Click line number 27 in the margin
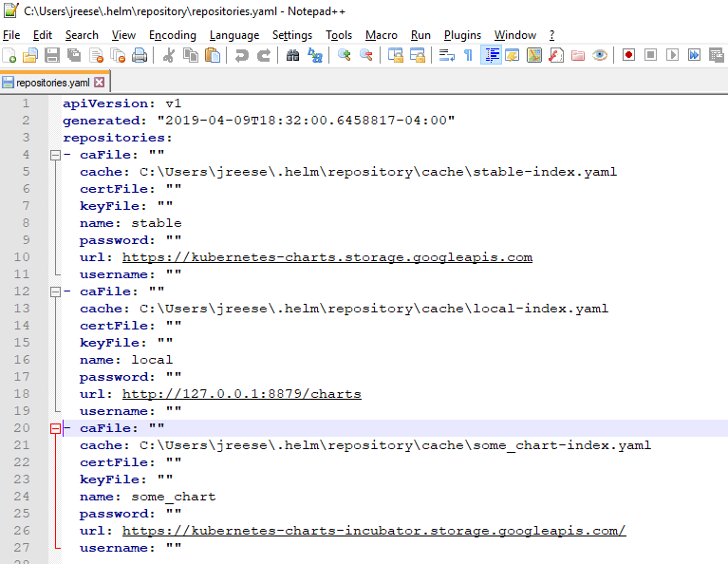Viewport: 728px width, 564px height. tap(22, 548)
